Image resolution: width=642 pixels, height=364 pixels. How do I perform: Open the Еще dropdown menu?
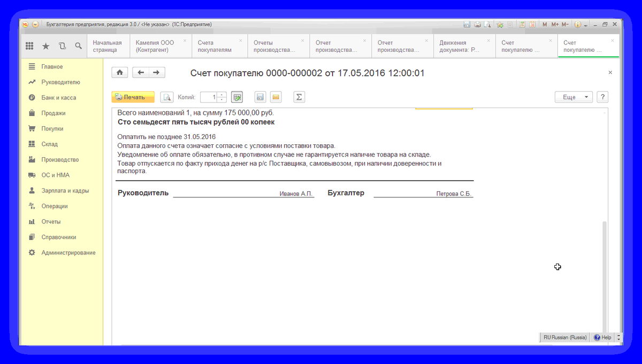572,97
